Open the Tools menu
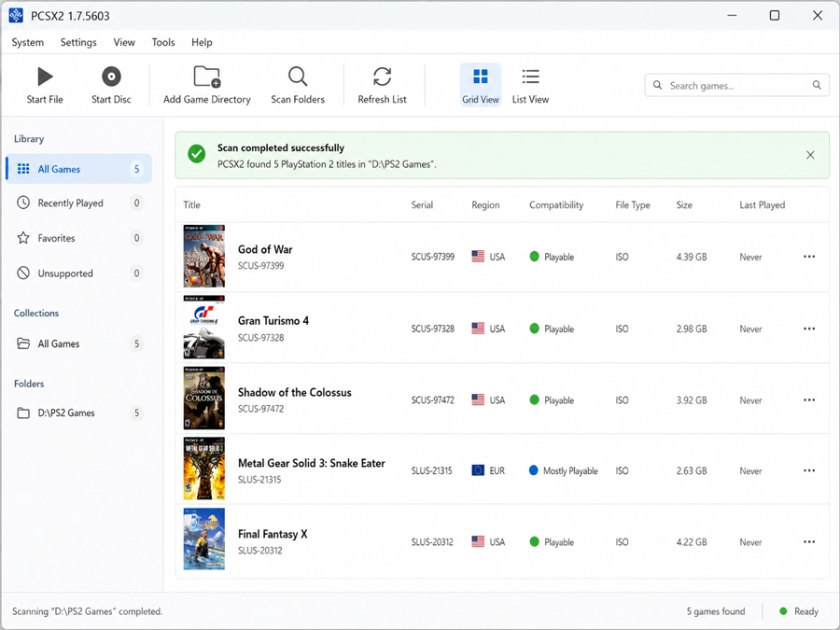The height and width of the screenshot is (630, 840). [163, 42]
